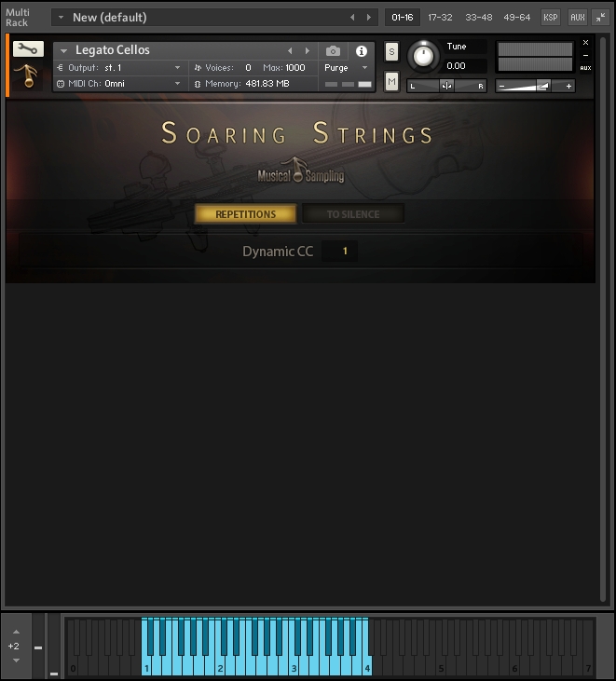The width and height of the screenshot is (616, 681).
Task: Click the output level meter display
Action: [x=535, y=57]
